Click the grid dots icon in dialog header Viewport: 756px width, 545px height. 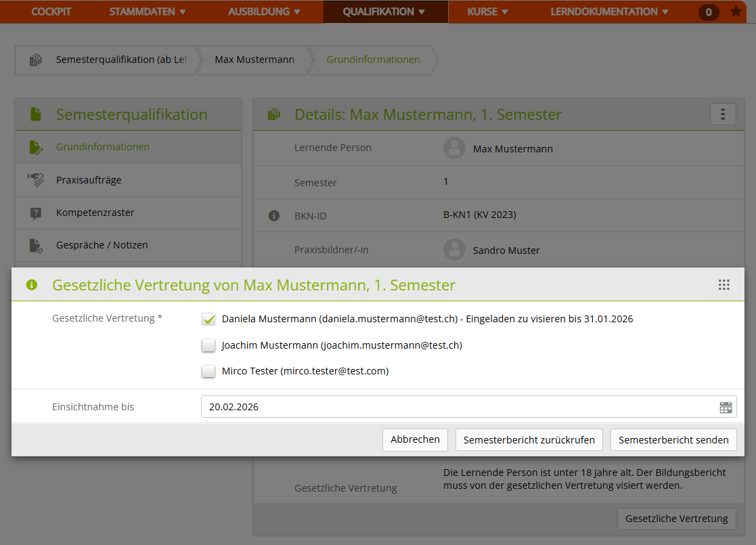pos(724,285)
